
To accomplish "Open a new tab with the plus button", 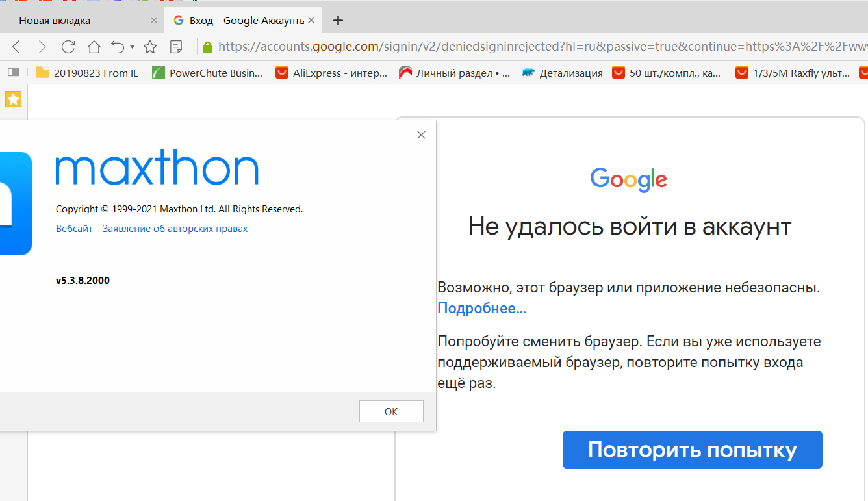I will click(x=337, y=20).
